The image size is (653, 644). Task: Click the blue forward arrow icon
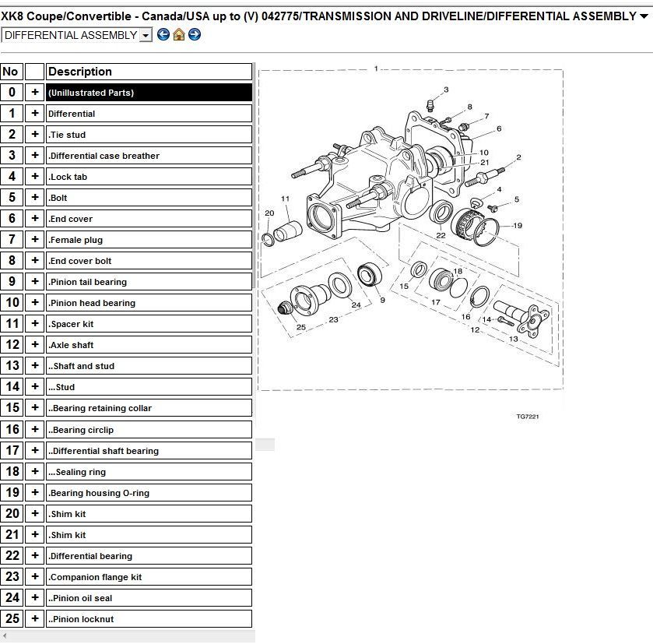pyautogui.click(x=195, y=34)
